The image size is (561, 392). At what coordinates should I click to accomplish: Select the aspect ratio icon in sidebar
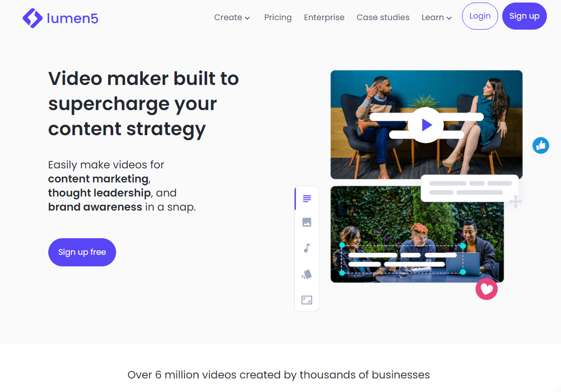click(x=307, y=300)
